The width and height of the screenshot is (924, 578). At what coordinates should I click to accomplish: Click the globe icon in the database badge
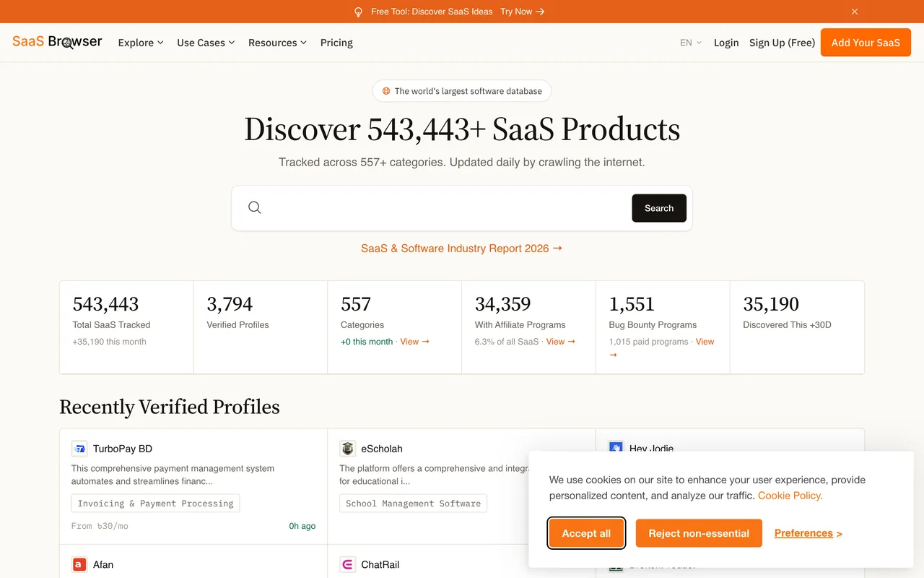coord(386,91)
